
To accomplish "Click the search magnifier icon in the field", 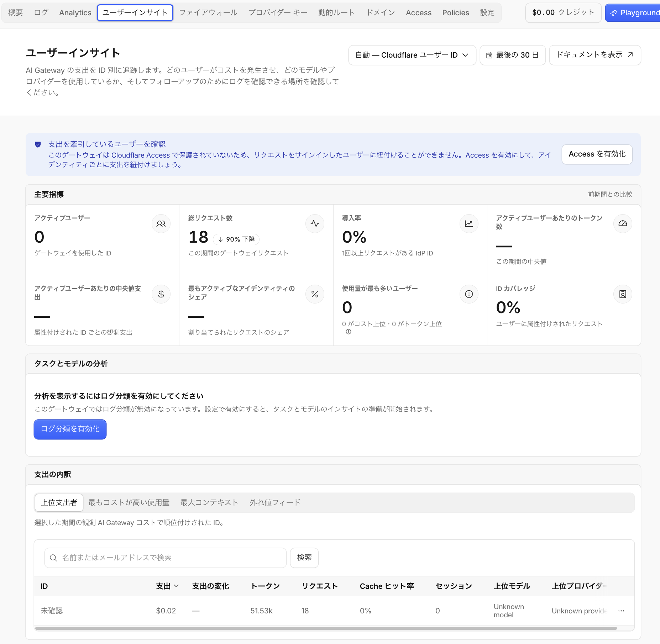I will pyautogui.click(x=53, y=558).
